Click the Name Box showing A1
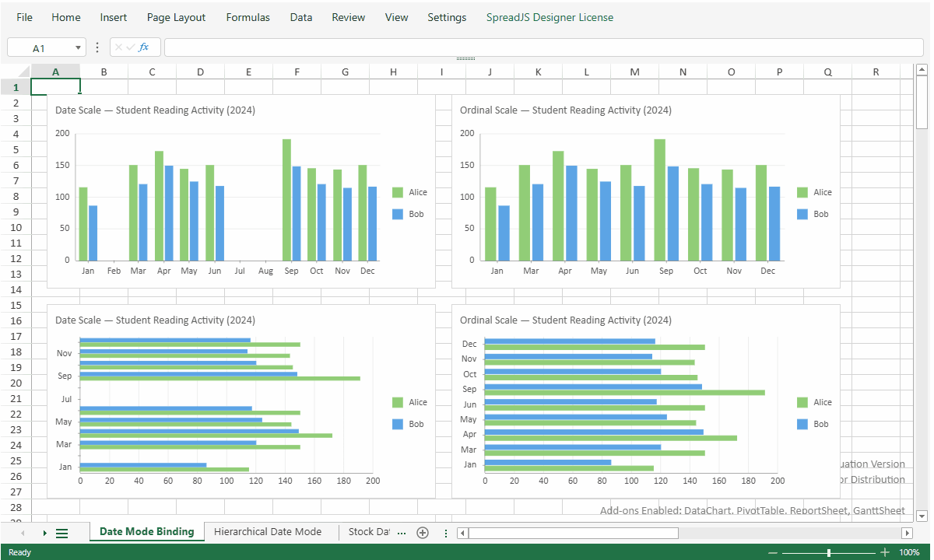Image resolution: width=934 pixels, height=560 pixels. 40,47
